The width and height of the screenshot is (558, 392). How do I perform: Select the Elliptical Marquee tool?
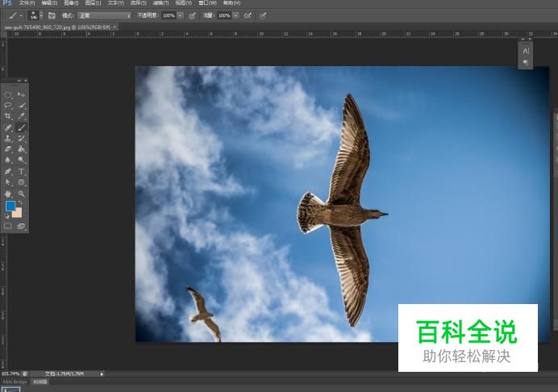[8, 94]
